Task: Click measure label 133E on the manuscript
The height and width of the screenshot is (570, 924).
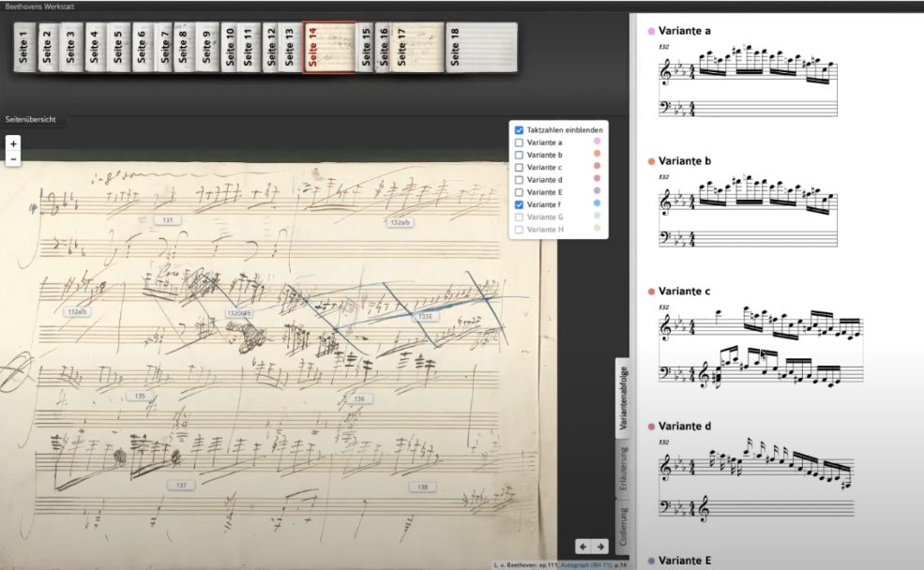Action: point(426,317)
